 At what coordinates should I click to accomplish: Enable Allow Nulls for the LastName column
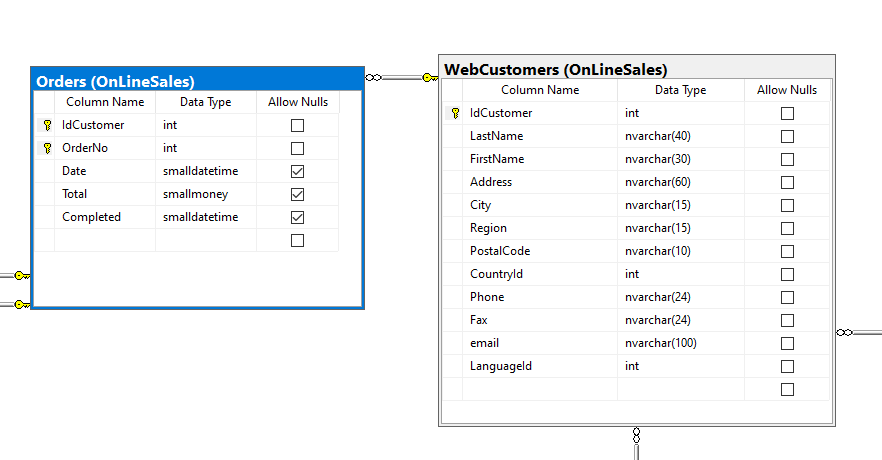787,136
